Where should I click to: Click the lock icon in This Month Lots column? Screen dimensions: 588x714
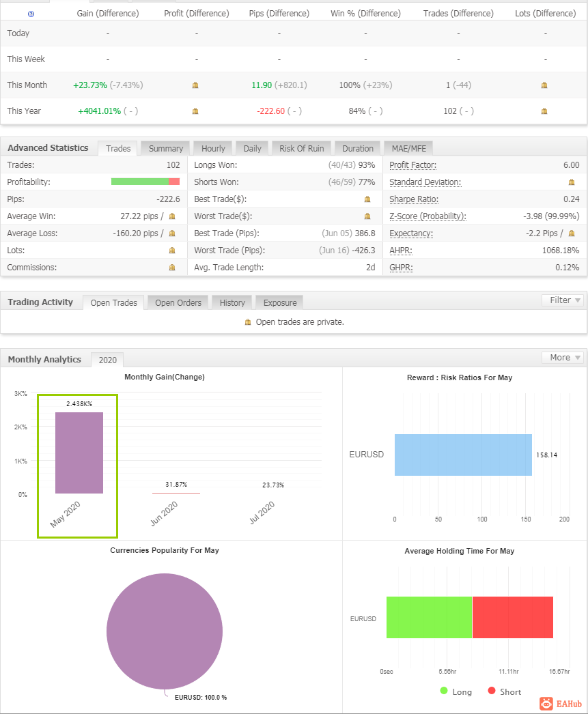544,85
